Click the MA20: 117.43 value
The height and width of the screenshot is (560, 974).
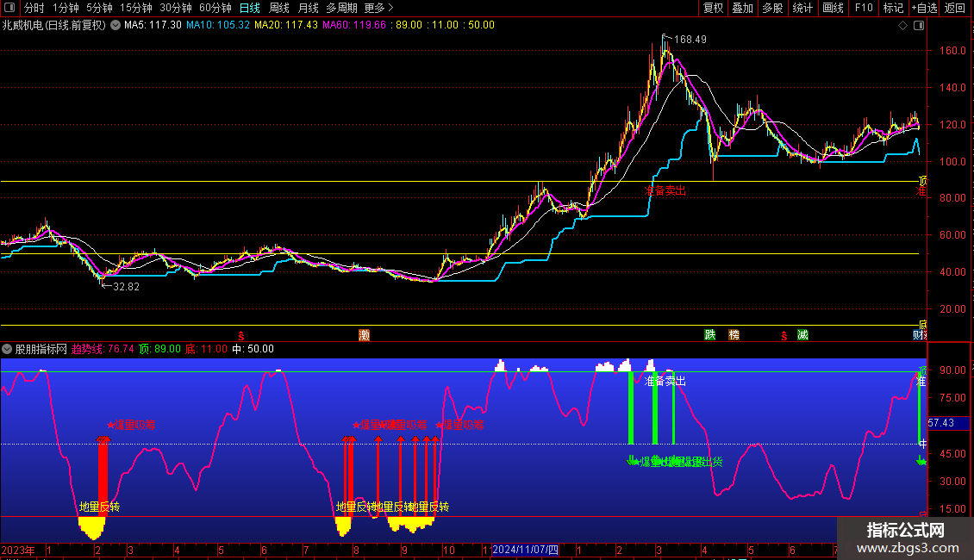[286, 26]
